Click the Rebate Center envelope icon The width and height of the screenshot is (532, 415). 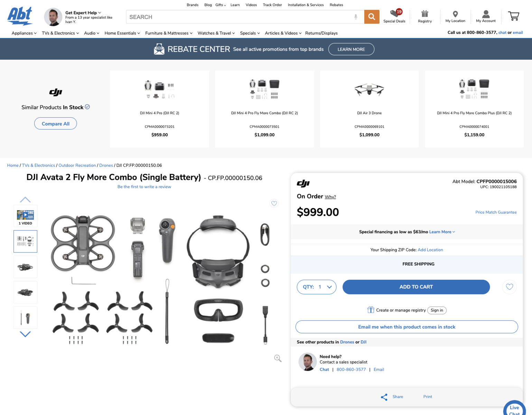tap(159, 49)
